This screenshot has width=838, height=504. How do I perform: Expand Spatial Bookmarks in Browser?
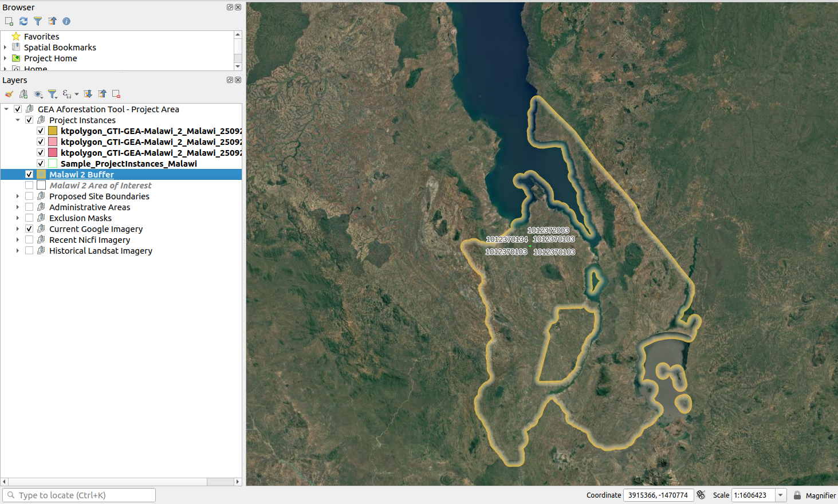pos(5,48)
